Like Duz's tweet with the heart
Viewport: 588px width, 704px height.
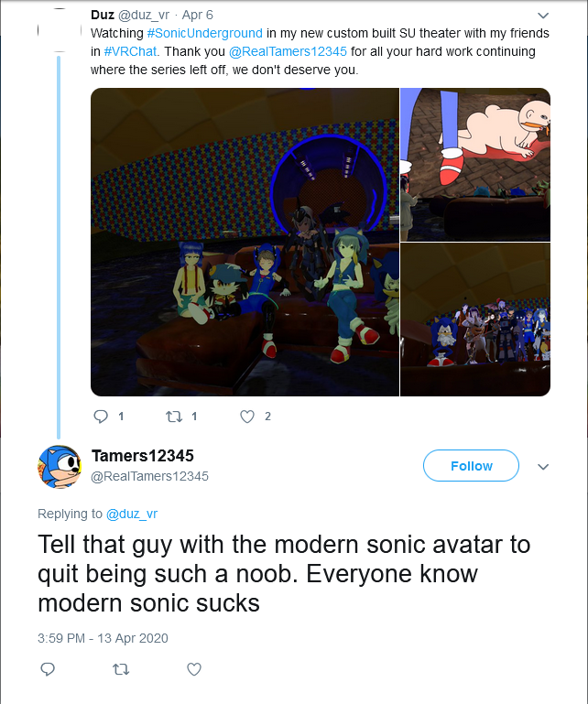(246, 417)
